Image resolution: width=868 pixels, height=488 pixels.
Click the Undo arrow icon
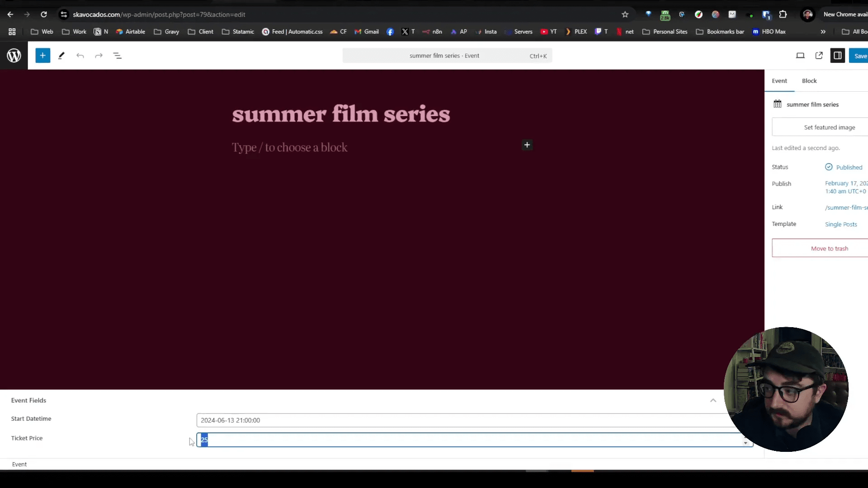[x=80, y=55]
